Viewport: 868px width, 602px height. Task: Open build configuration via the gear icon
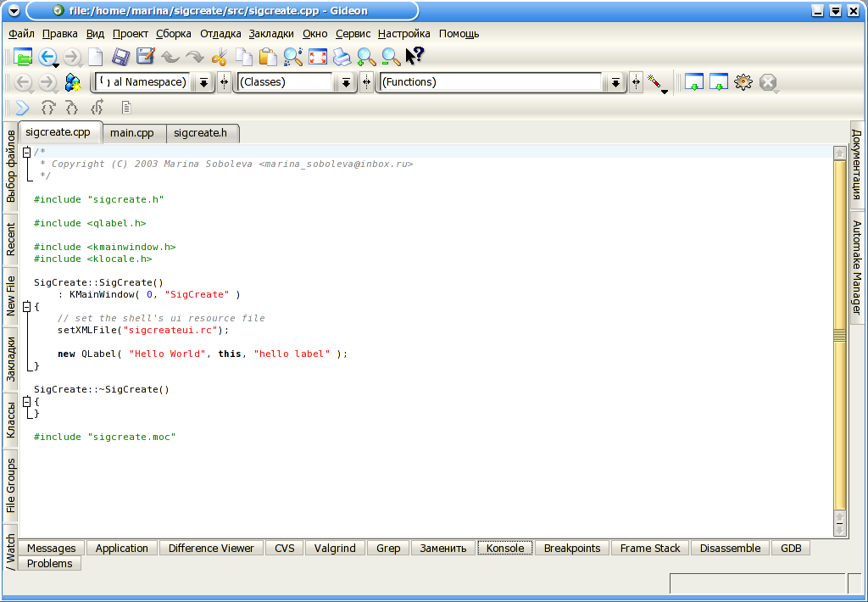pyautogui.click(x=743, y=82)
